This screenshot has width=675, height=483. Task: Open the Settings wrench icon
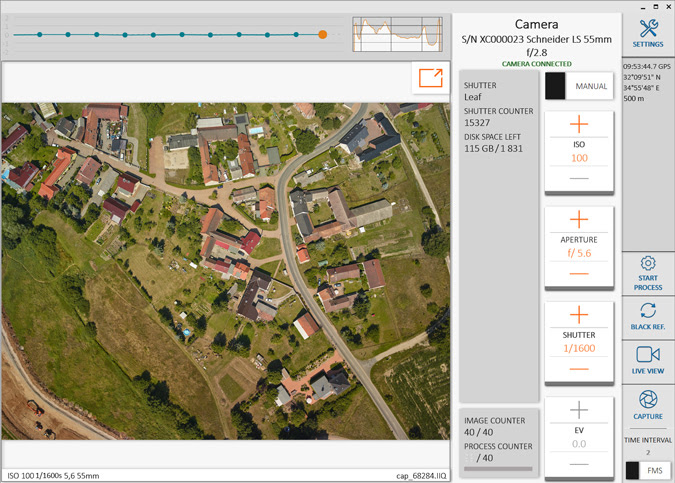(648, 28)
